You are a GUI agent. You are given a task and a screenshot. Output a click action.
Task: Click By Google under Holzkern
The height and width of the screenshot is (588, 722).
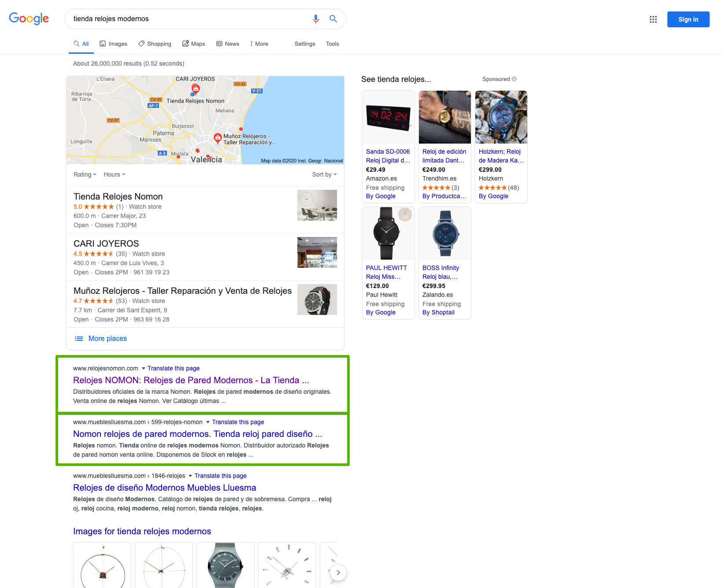pyautogui.click(x=493, y=196)
